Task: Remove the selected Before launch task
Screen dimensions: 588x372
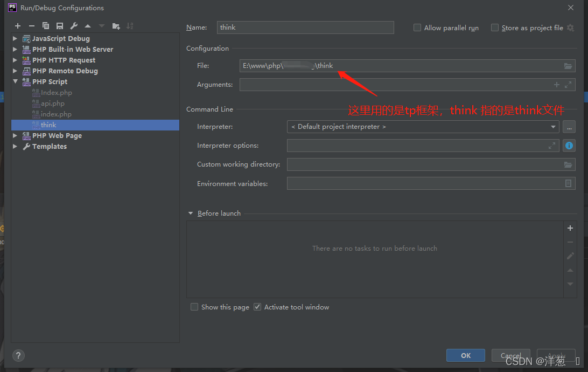Action: click(570, 242)
